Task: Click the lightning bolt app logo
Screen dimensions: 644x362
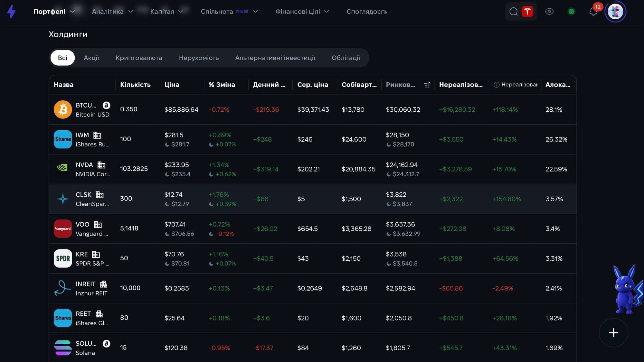Action: [x=12, y=12]
